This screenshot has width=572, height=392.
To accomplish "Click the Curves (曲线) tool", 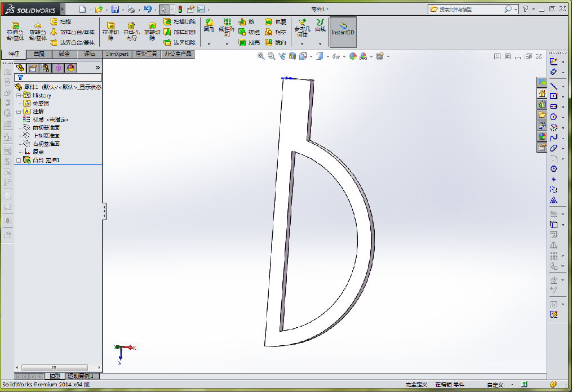I will [320, 25].
